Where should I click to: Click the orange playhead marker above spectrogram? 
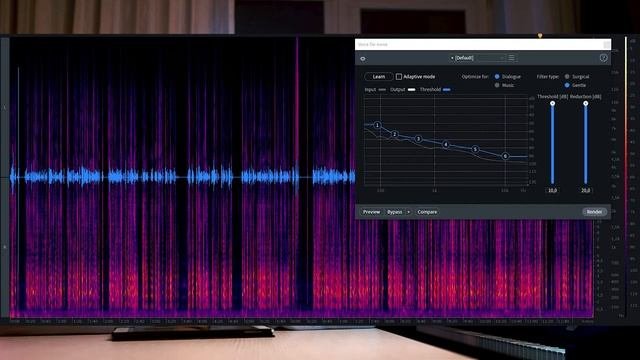(x=540, y=36)
